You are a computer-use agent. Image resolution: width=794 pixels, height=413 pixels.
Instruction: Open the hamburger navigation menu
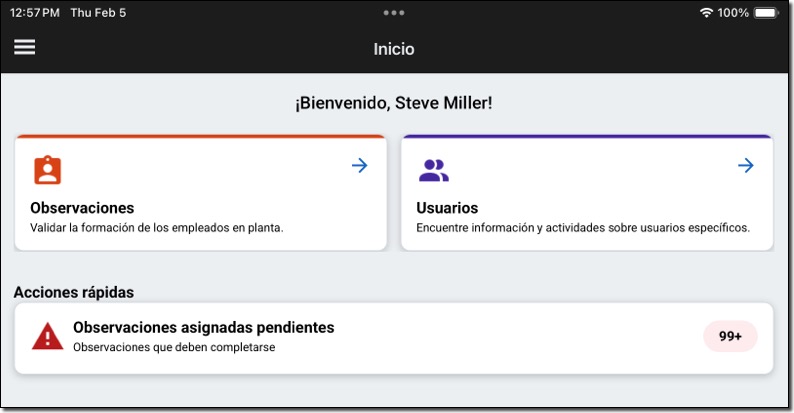(x=24, y=47)
